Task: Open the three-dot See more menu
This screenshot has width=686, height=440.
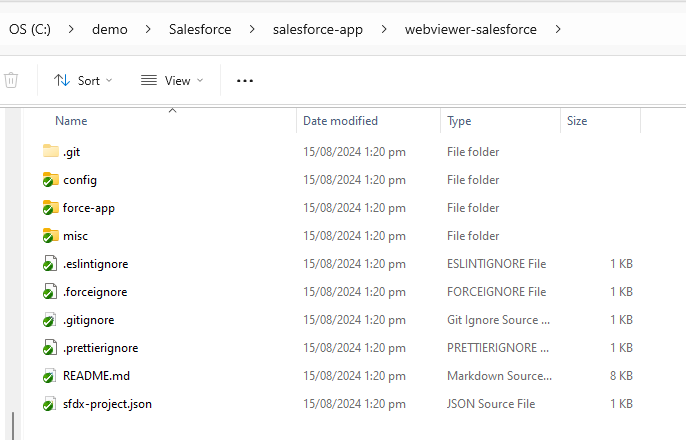Action: pos(245,81)
